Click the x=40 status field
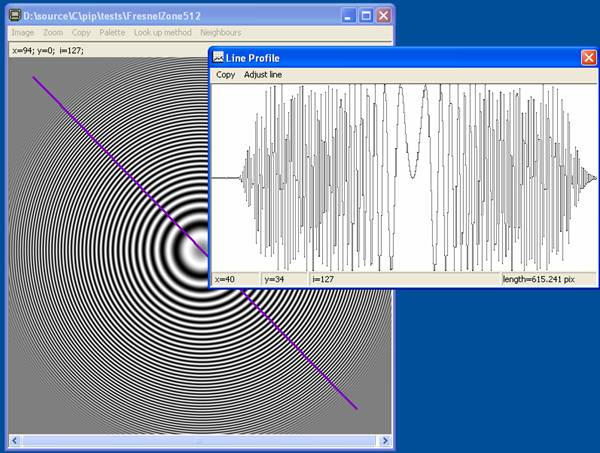The height and width of the screenshot is (453, 600). click(x=236, y=279)
